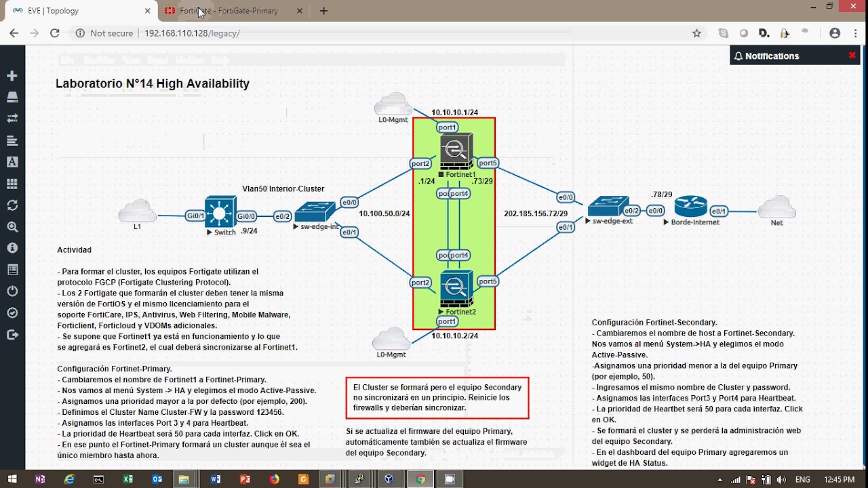
Task: Click the taskbar clock showing 12:45 PM
Action: pos(839,479)
